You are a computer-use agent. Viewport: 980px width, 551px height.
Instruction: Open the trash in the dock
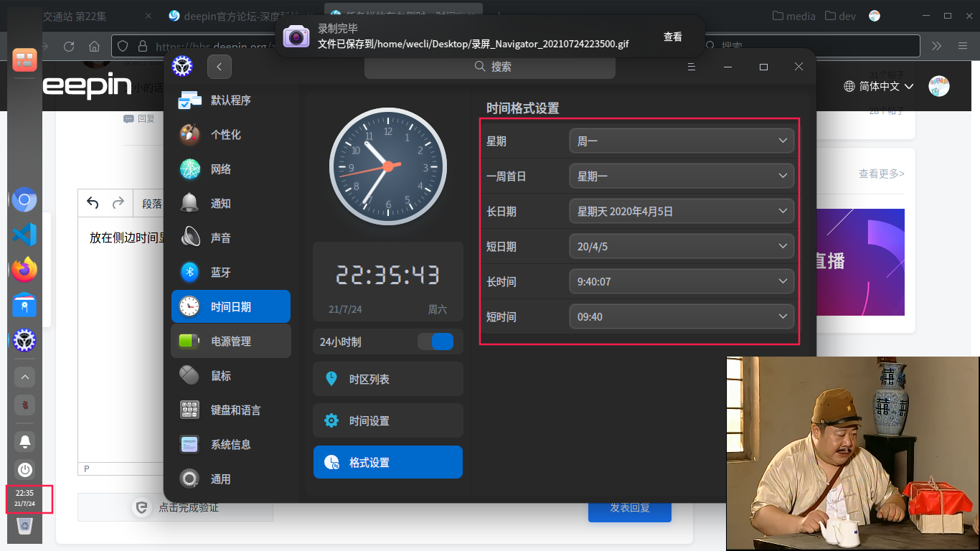pos(25,527)
